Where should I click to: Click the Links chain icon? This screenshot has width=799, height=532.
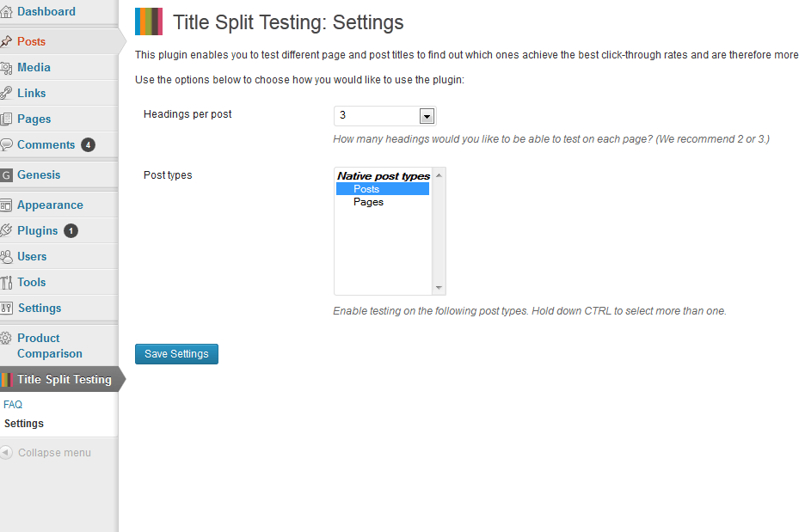click(6, 93)
